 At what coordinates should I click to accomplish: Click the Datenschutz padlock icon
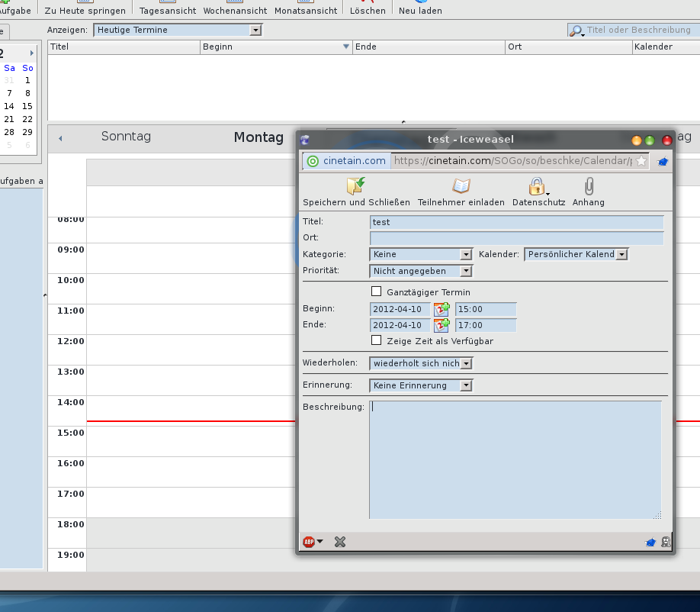click(537, 186)
